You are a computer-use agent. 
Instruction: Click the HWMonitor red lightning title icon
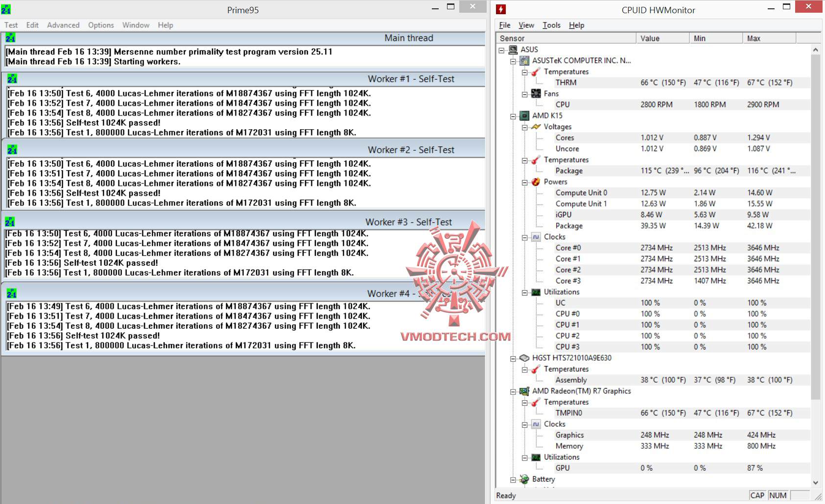[x=501, y=9]
